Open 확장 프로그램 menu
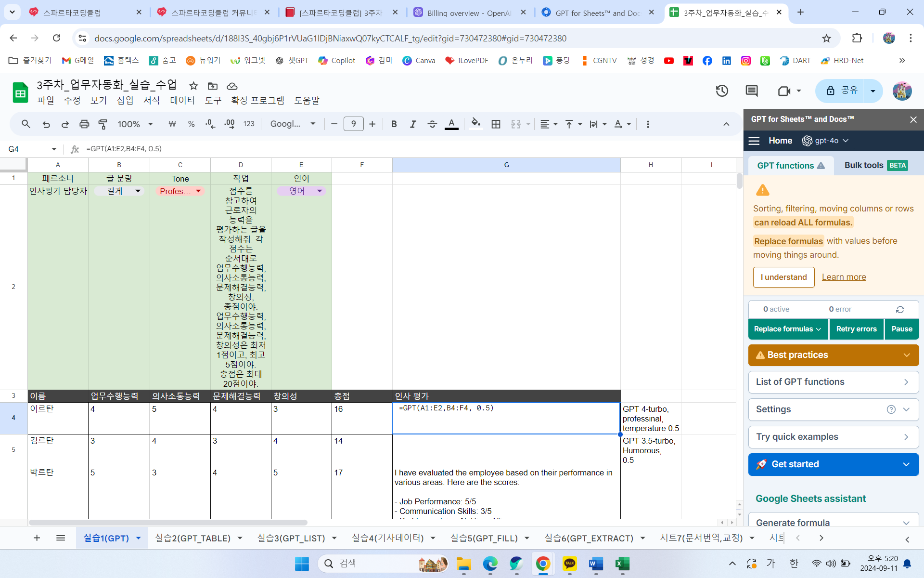The width and height of the screenshot is (924, 578). tap(257, 100)
